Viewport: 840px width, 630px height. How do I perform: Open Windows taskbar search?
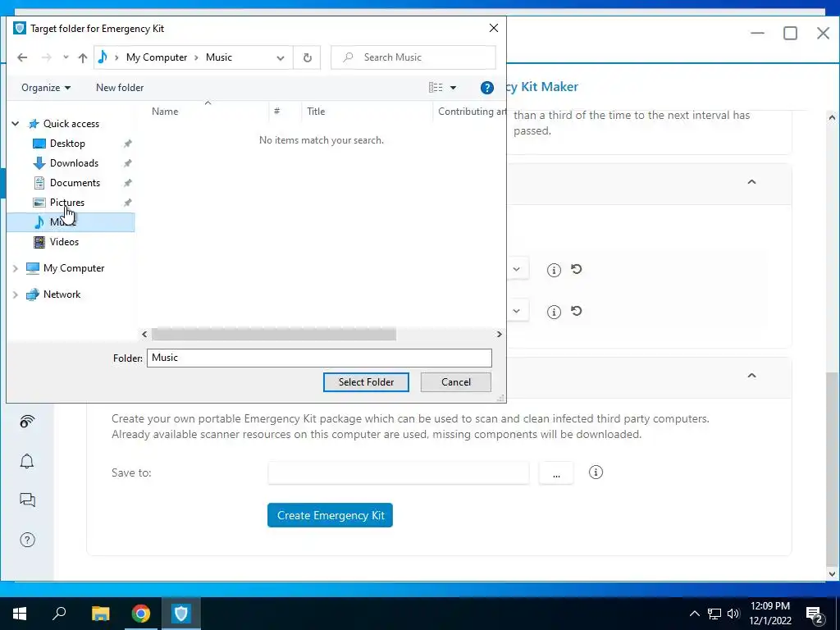click(59, 614)
